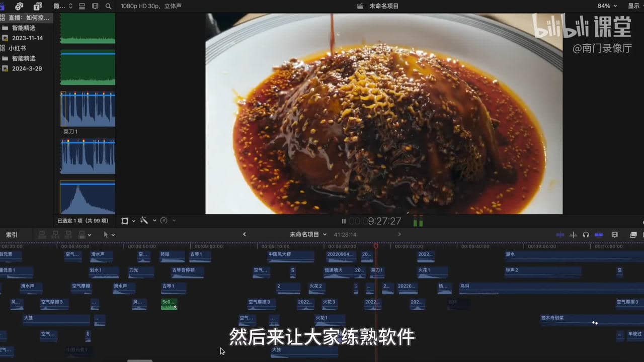The height and width of the screenshot is (362, 644).
Task: Click the enhancements wand icon under the viewer
Action: [x=143, y=221]
